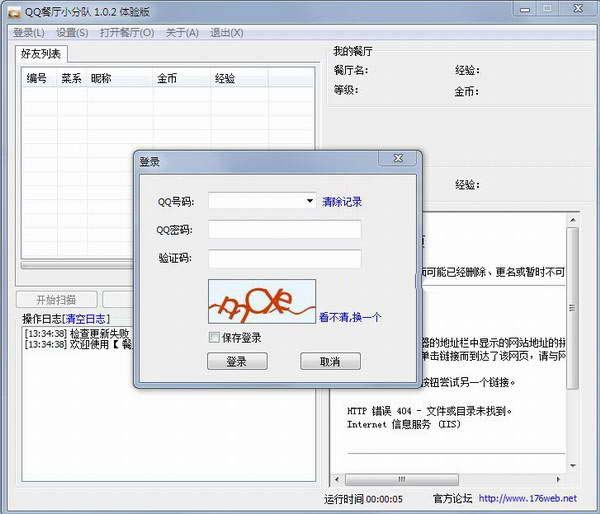Click the Internet 信息服务 (IIS) text

[x=404, y=424]
